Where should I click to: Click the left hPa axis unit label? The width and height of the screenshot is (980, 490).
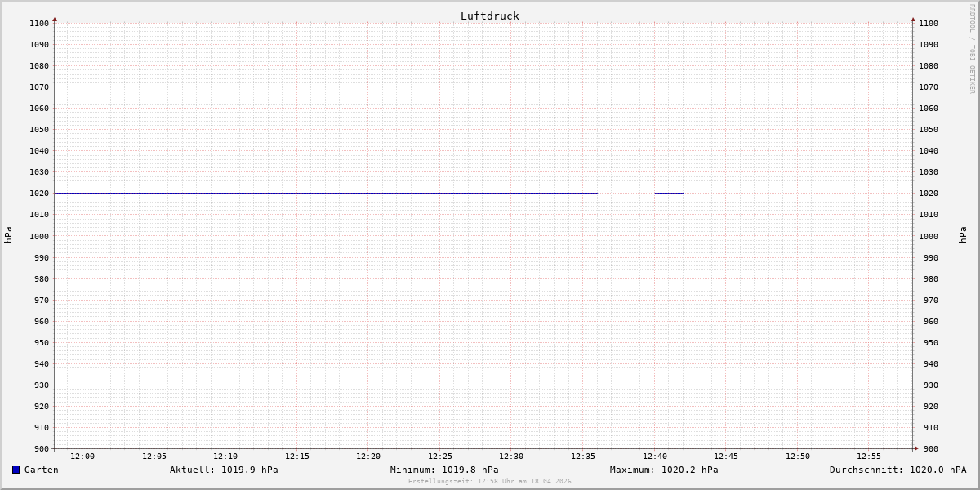click(x=8, y=235)
